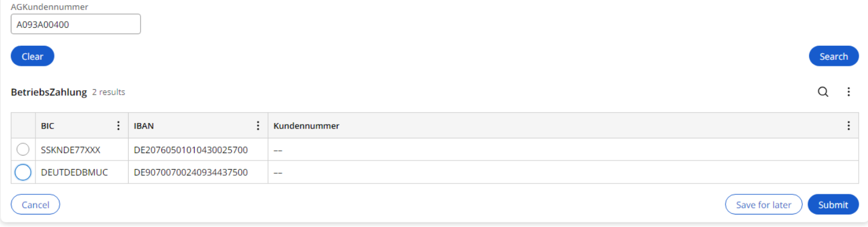Cancel the form

35,205
